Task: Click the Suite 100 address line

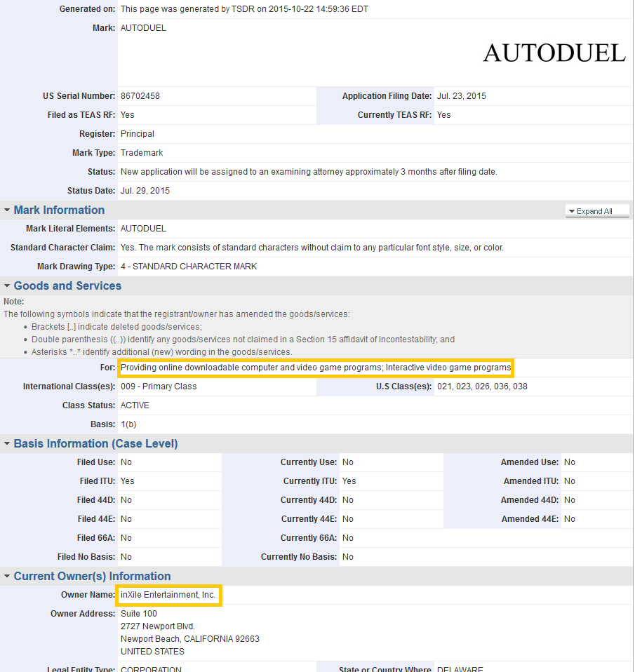Action: click(x=138, y=614)
